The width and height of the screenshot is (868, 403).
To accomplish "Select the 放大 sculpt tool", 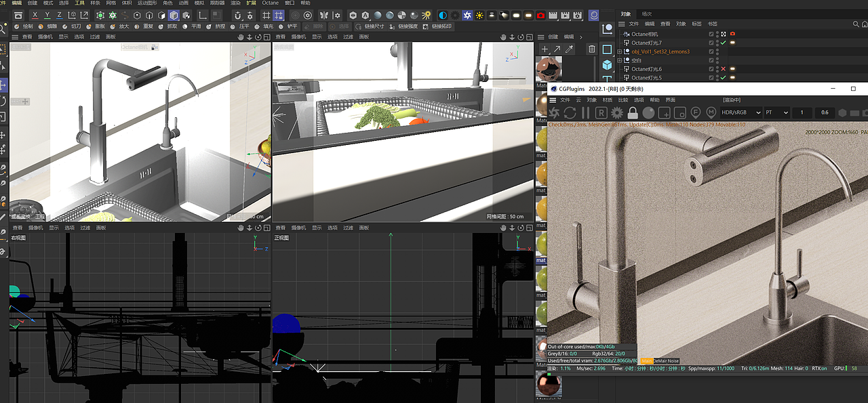I will coord(119,26).
